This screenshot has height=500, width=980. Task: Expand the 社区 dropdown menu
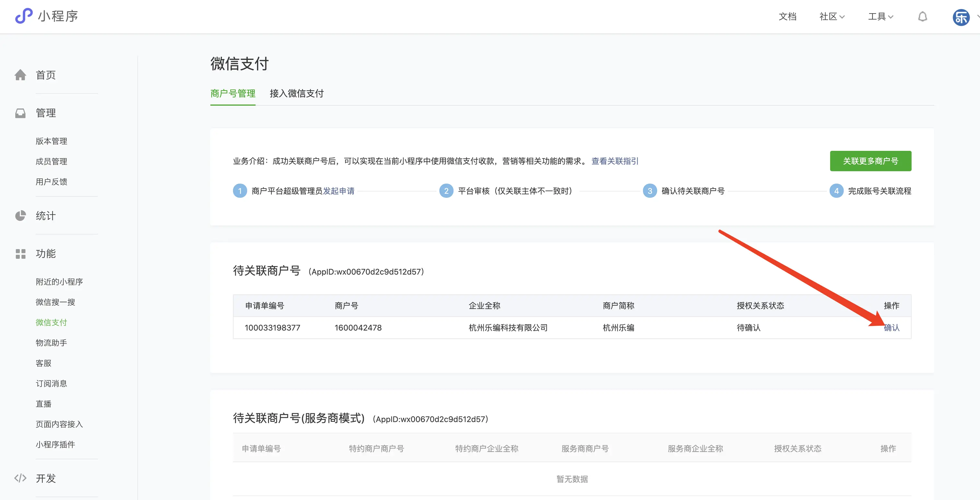point(832,17)
